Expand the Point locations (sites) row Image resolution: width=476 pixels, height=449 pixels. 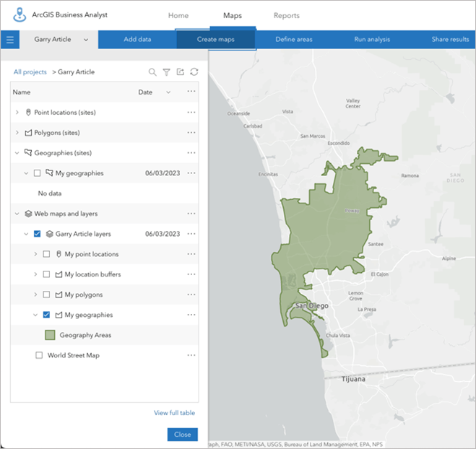[x=17, y=113]
